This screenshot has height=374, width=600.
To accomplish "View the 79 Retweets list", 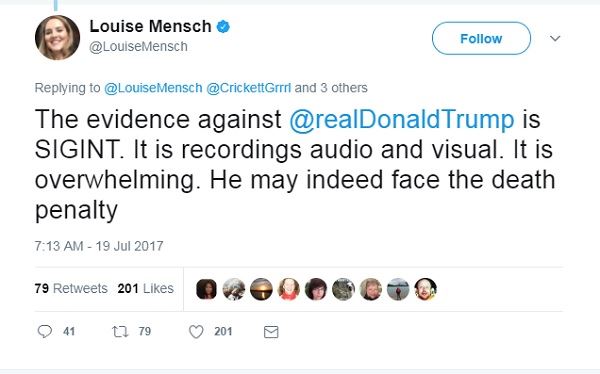I will (x=71, y=288).
